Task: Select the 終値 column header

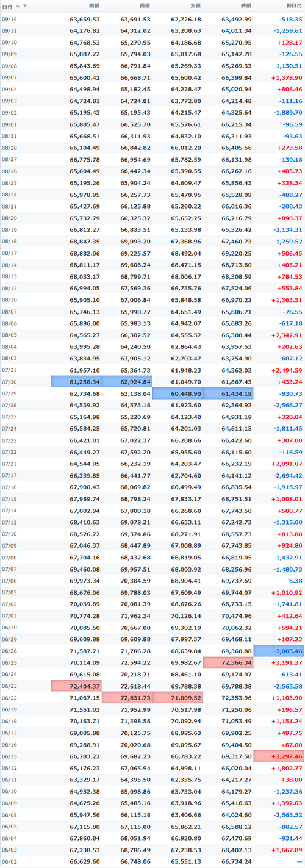Action: click(x=245, y=5)
